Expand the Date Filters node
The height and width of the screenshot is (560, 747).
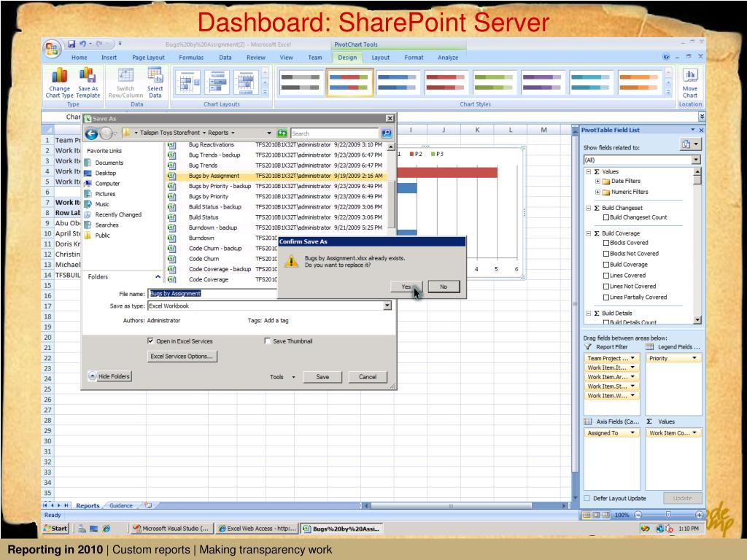(597, 181)
